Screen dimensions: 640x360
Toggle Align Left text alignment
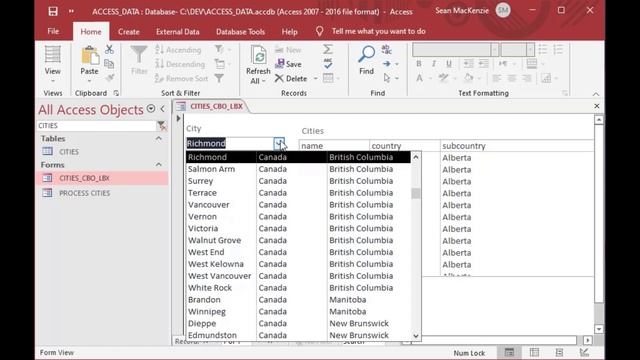pyautogui.click(x=496, y=78)
